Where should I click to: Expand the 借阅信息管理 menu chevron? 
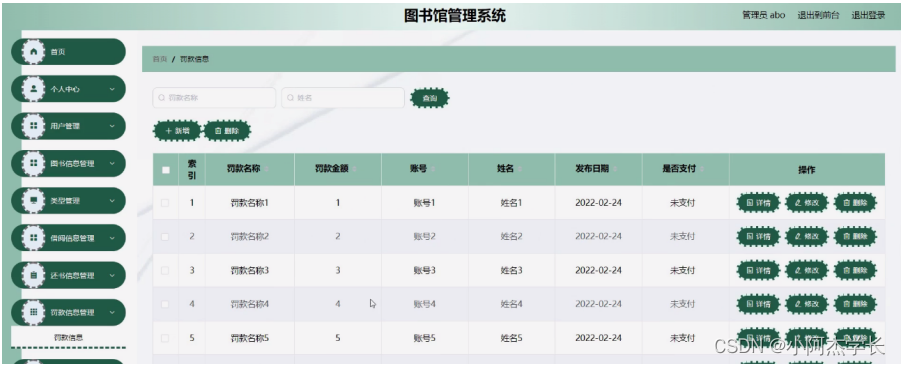point(112,238)
